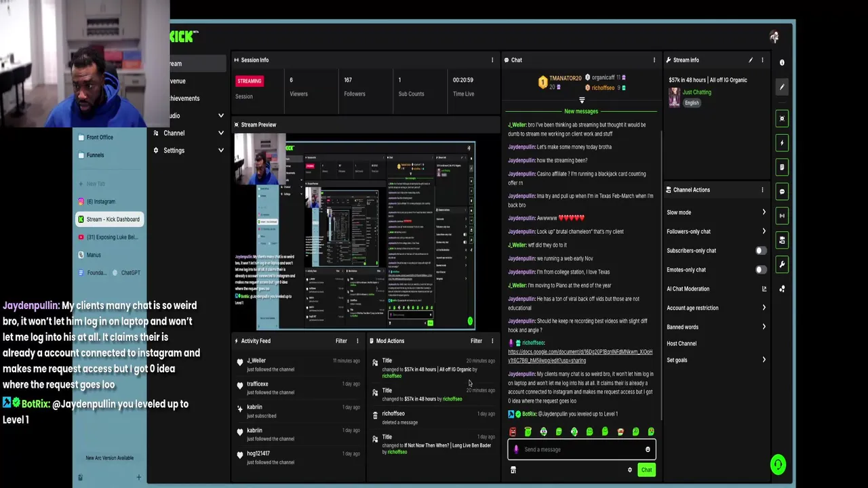Open Activity Feed panel three-dot menu
Screen dimensions: 868x488
tap(357, 341)
